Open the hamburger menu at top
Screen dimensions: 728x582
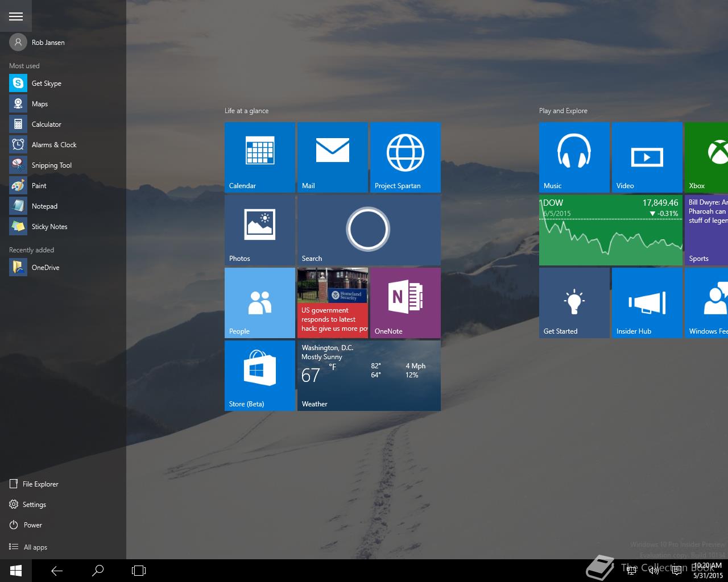tap(16, 16)
